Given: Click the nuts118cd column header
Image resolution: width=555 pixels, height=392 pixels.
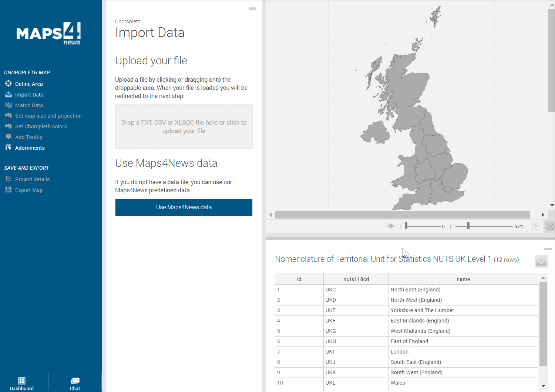Looking at the screenshot, I should pos(356,279).
